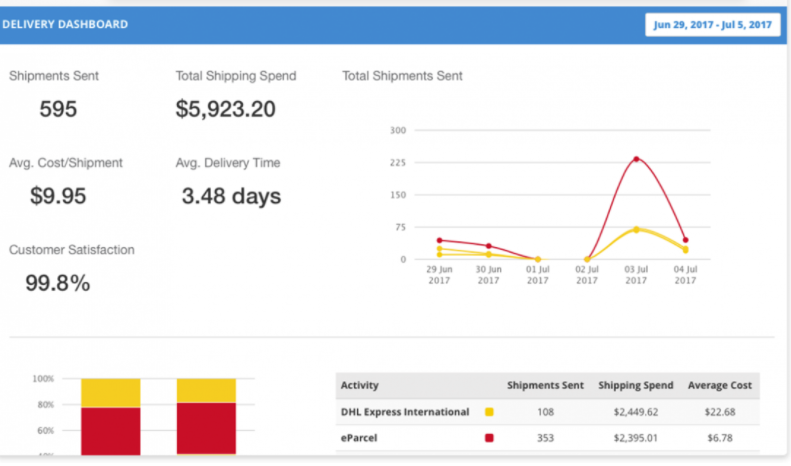Image resolution: width=791 pixels, height=466 pixels.
Task: Click the right bar's red segment
Action: click(x=206, y=429)
